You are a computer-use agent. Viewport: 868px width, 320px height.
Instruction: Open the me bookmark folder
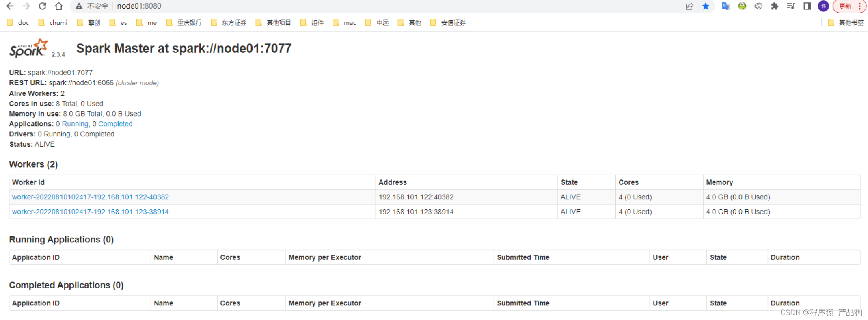point(147,23)
